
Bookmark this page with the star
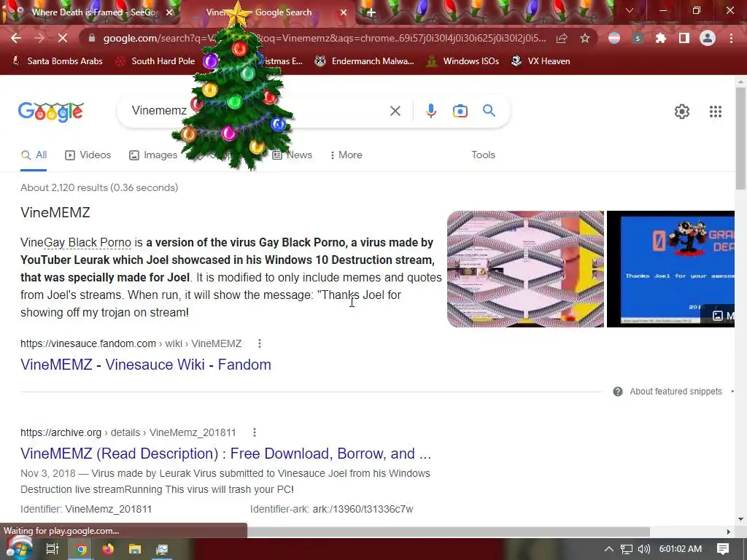585,38
